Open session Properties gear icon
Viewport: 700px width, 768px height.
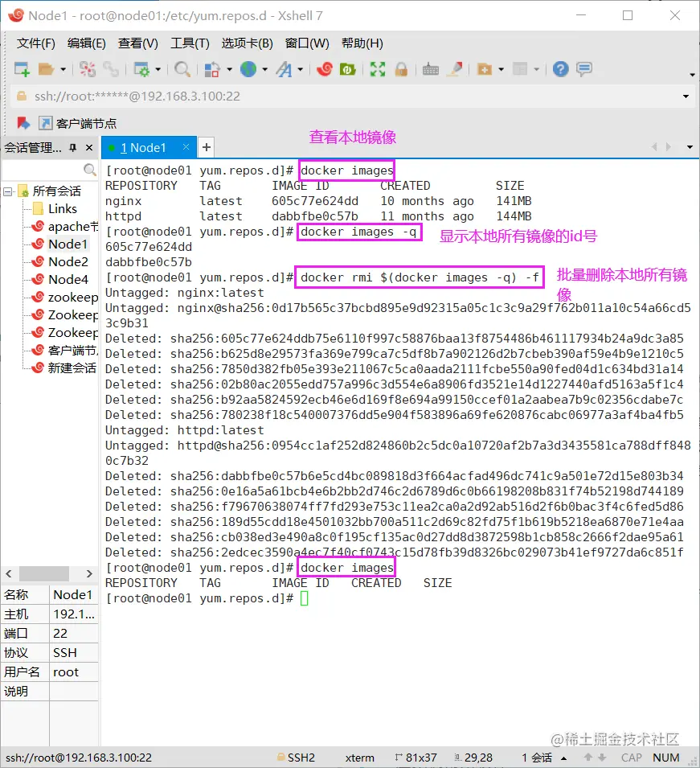click(x=142, y=69)
